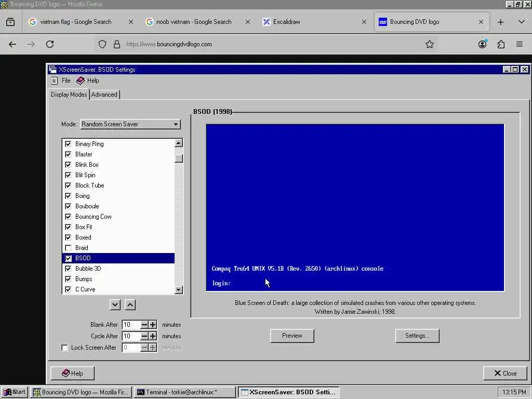
Task: Open the shield tracking protection icon
Action: point(102,44)
